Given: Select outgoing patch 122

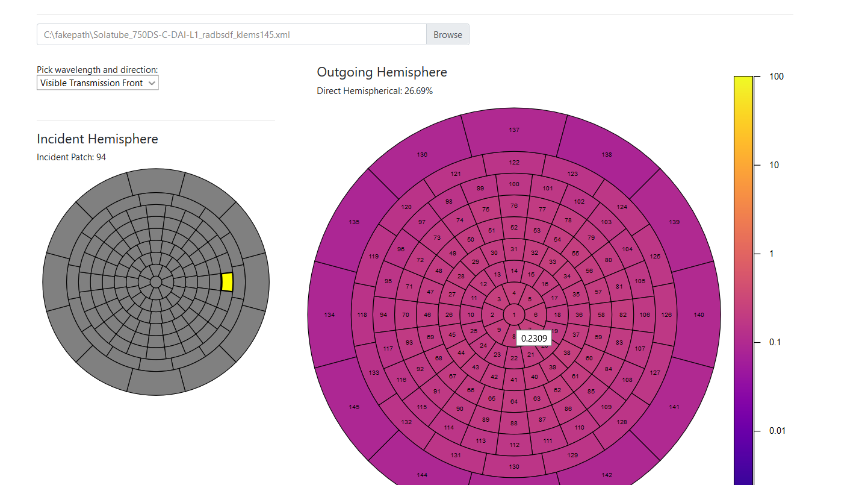Looking at the screenshot, I should [514, 163].
